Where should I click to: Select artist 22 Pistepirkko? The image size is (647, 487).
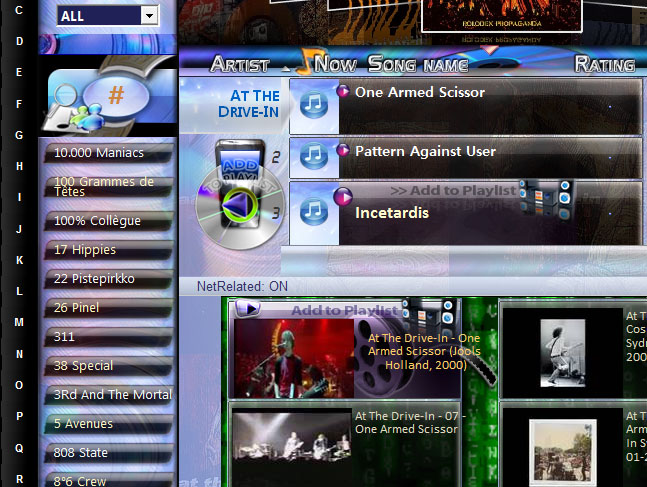click(x=109, y=279)
